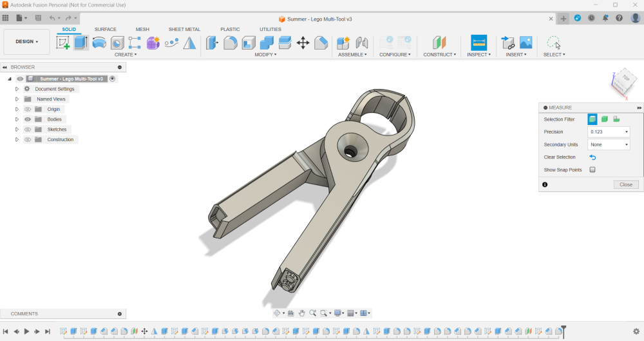Viewport: 644px width, 341px height.
Task: Enable the Show Snap Points checkbox
Action: pos(592,170)
